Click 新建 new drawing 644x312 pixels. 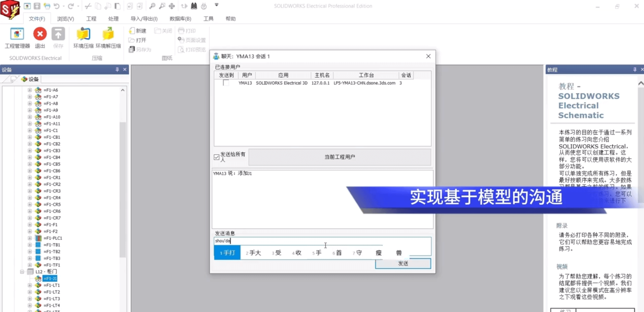(137, 31)
